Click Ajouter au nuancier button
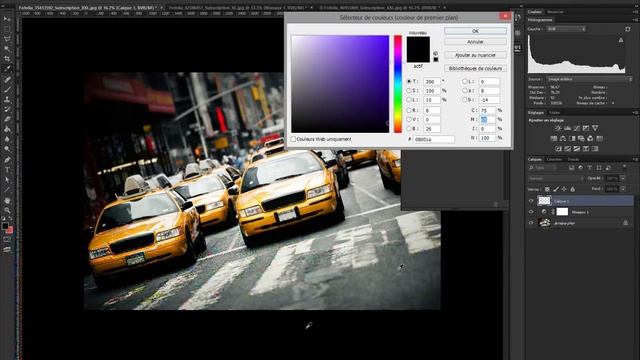Image resolution: width=640 pixels, height=360 pixels. pyautogui.click(x=475, y=55)
